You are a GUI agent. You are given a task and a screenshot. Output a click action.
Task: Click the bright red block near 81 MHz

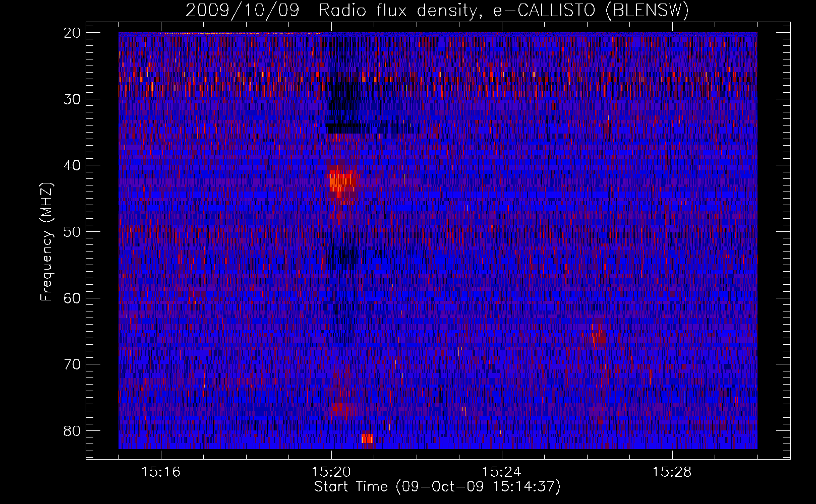[x=368, y=438]
